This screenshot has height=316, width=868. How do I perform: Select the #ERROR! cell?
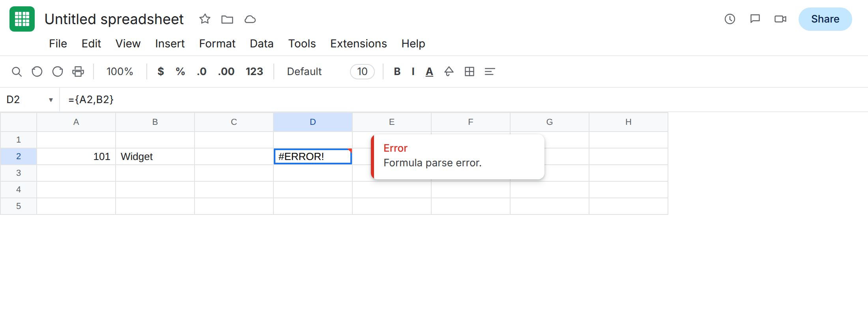[x=313, y=156]
